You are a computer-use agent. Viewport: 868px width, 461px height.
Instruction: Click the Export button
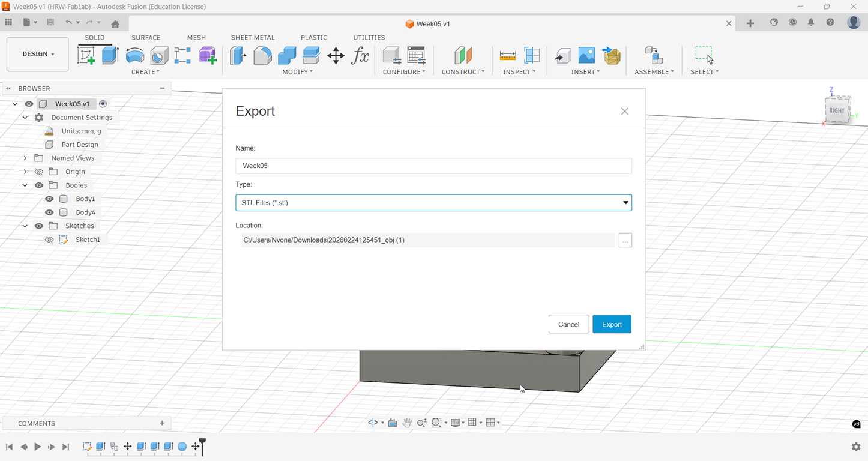(x=612, y=324)
